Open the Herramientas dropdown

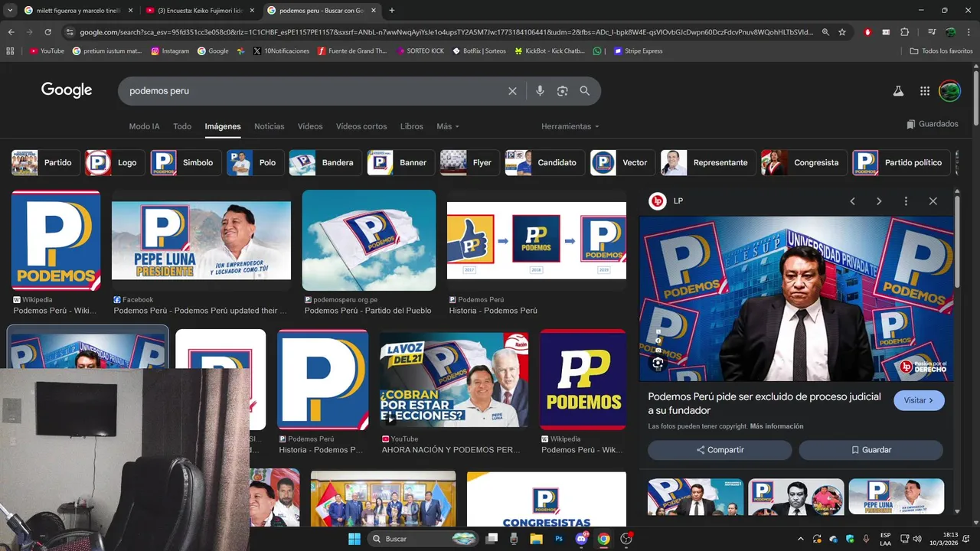[x=570, y=126]
